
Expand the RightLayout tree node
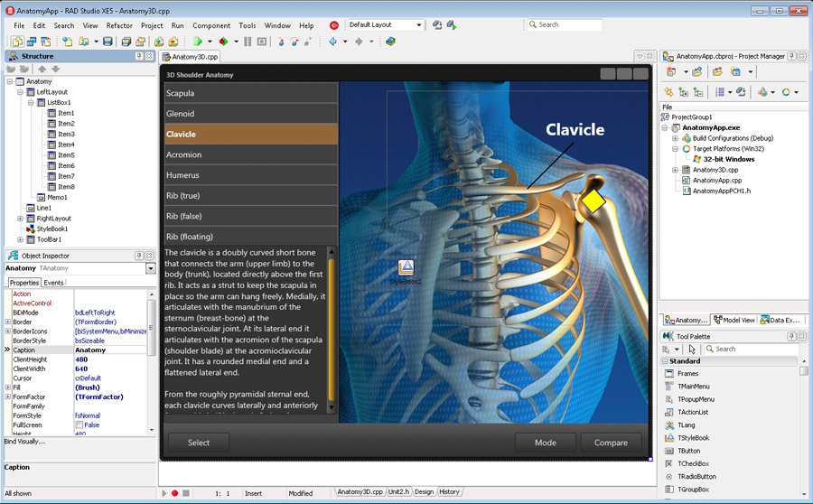[20, 219]
